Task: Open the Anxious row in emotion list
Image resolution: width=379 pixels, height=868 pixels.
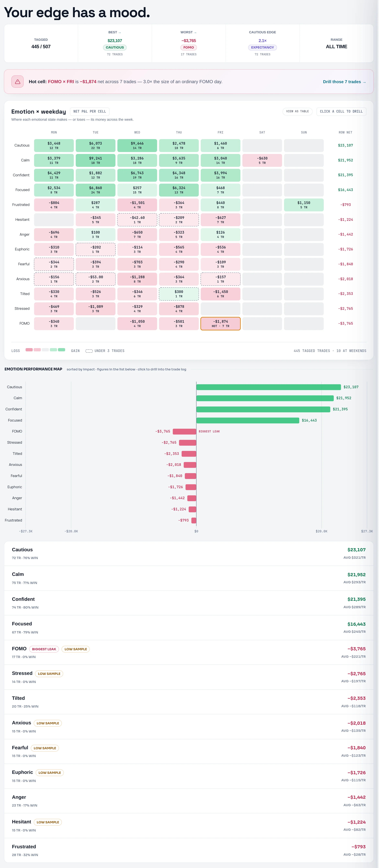Action: click(x=189, y=727)
